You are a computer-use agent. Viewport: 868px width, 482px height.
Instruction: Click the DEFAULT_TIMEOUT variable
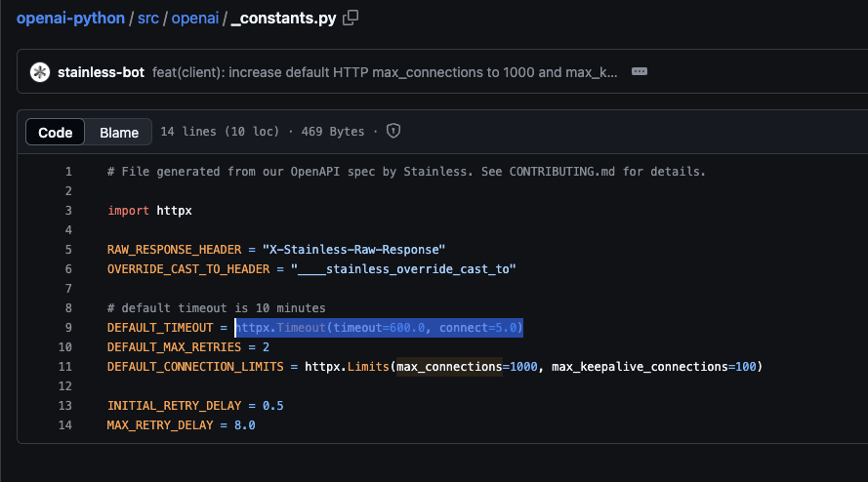pyautogui.click(x=160, y=328)
